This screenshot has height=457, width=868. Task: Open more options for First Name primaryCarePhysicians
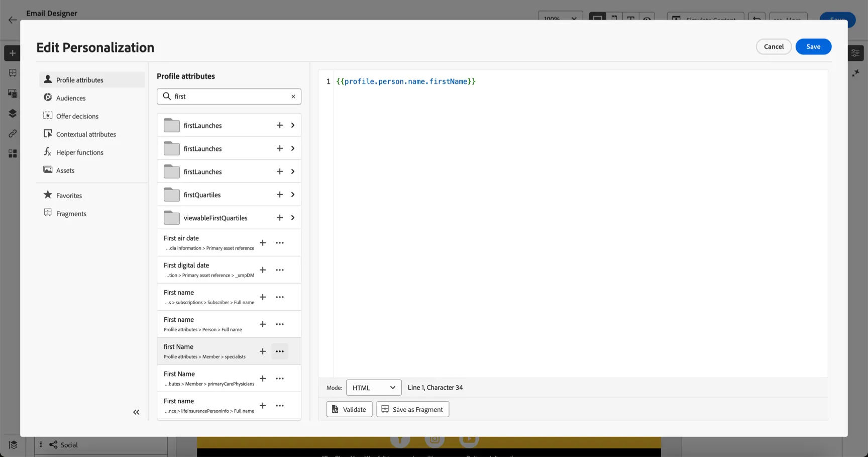click(280, 379)
